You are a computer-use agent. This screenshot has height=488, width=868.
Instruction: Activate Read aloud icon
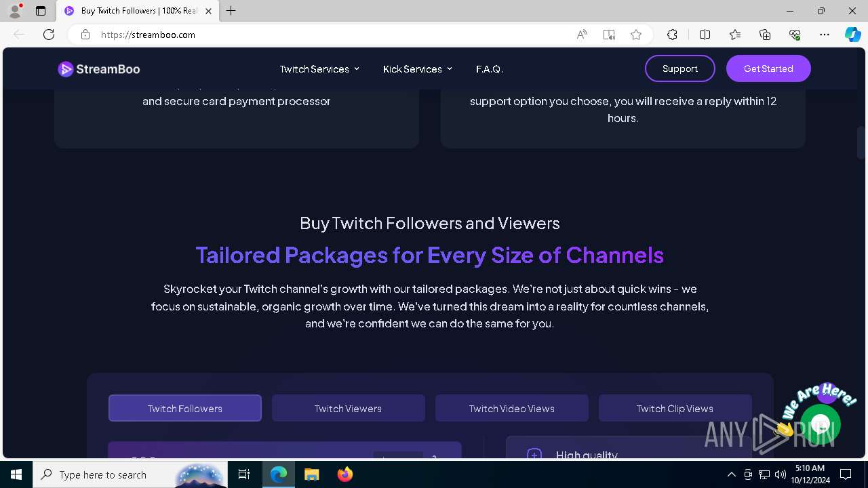pyautogui.click(x=582, y=35)
